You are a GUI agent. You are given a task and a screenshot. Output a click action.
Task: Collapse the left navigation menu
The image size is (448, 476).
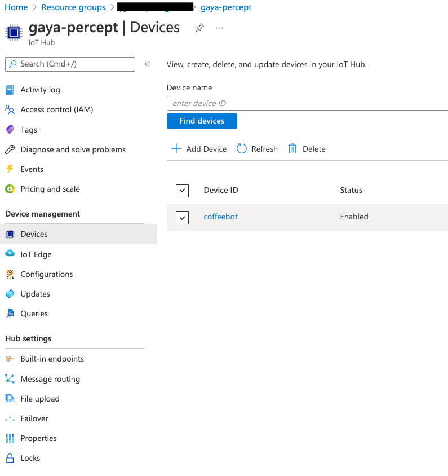[148, 64]
